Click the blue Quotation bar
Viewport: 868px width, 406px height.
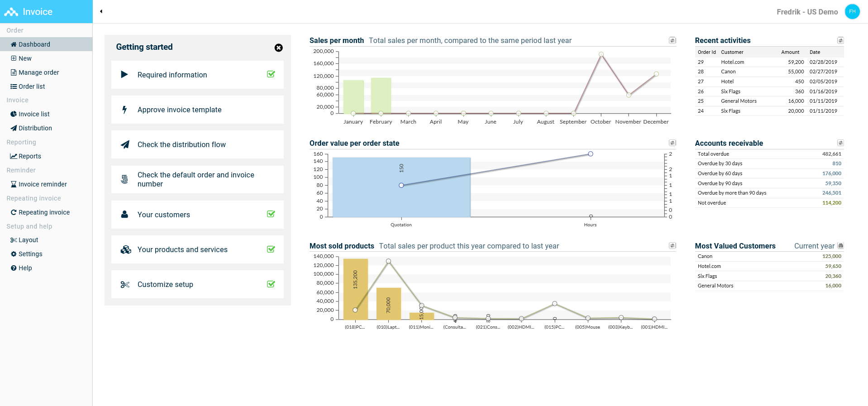pos(401,187)
